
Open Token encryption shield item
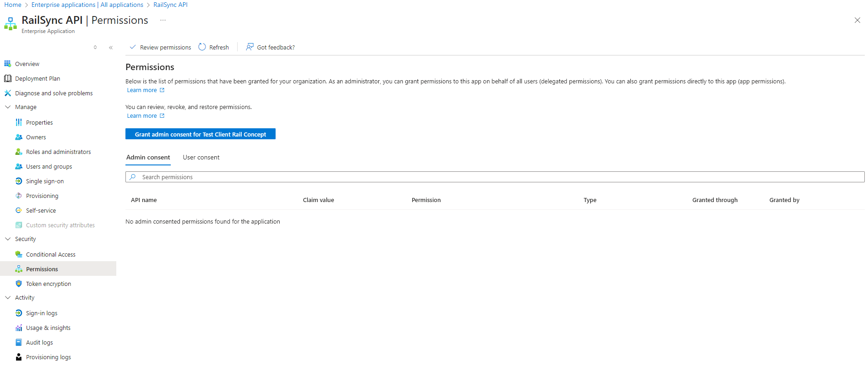point(48,284)
